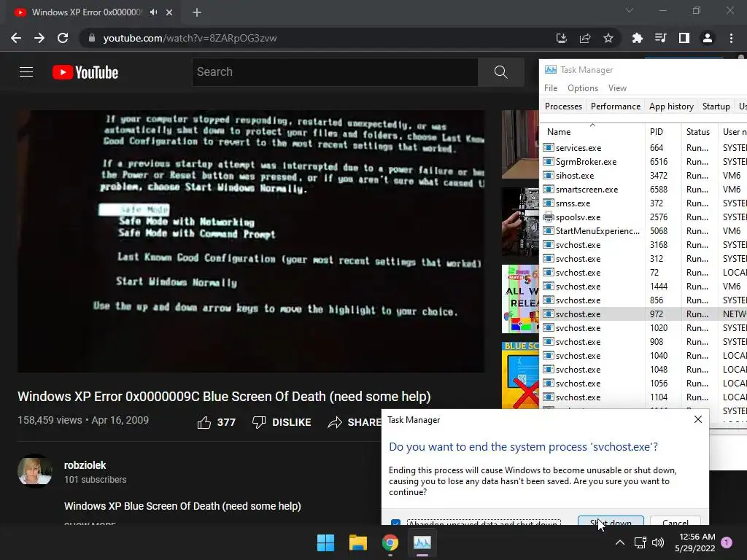
Task: Click Status column header
Action: (698, 132)
